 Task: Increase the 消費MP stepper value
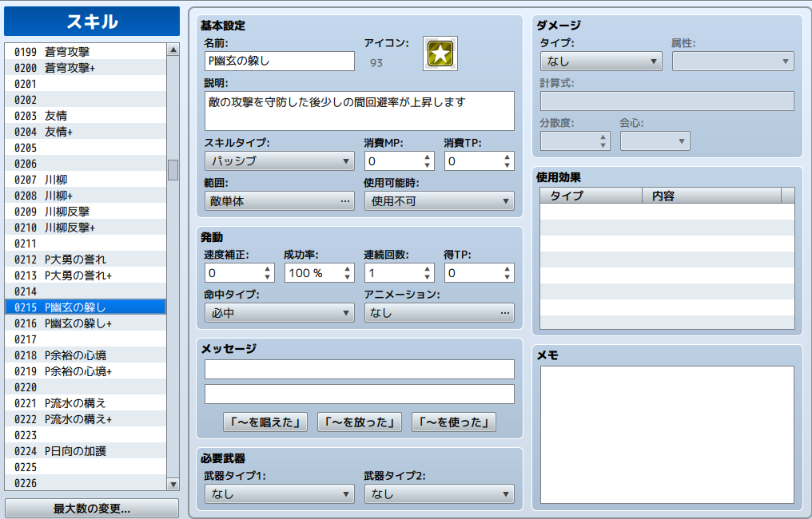point(428,156)
